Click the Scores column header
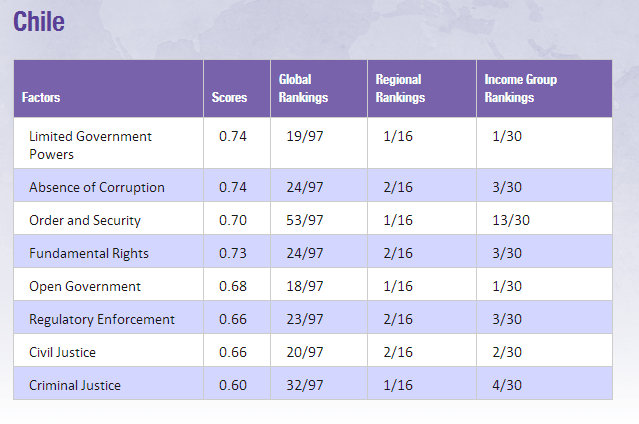639x424 pixels. pyautogui.click(x=229, y=98)
